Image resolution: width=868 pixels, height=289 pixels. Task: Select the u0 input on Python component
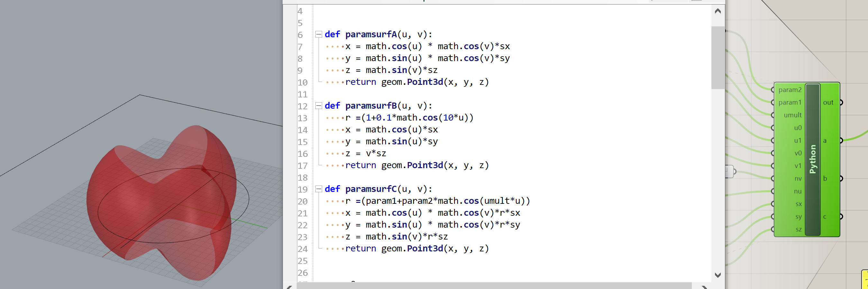[x=798, y=128]
